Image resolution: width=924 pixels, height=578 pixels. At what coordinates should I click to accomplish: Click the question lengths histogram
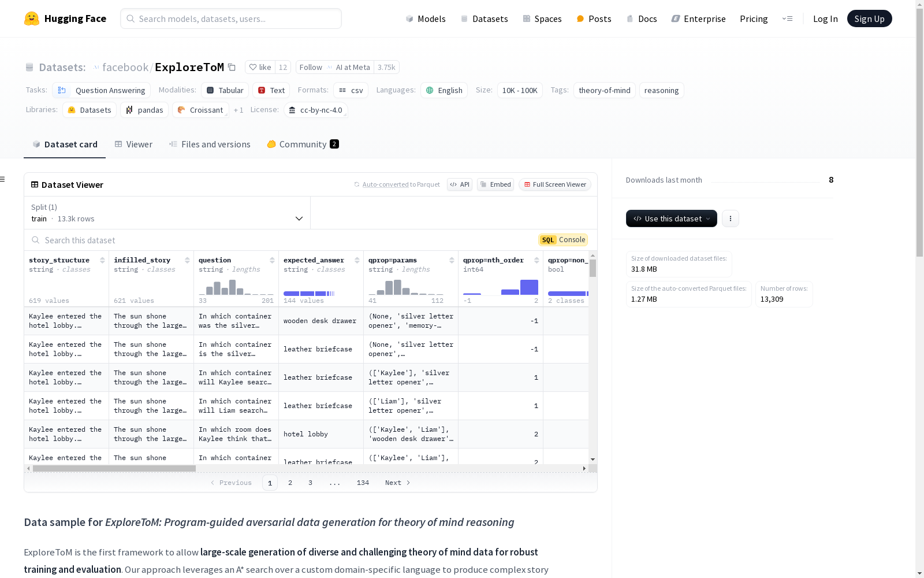pos(236,287)
